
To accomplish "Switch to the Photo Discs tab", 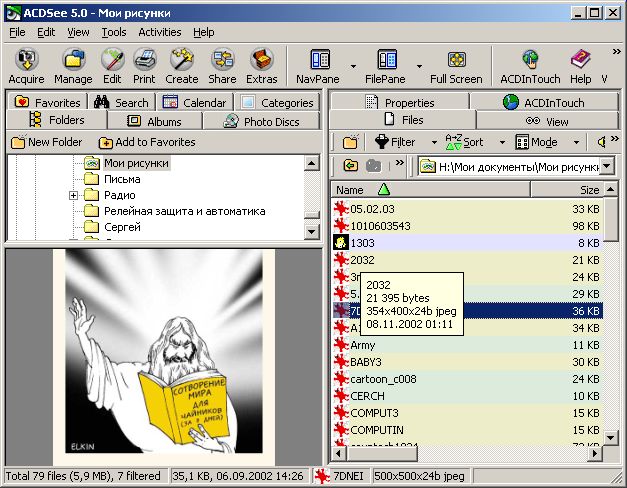I will coord(262,121).
